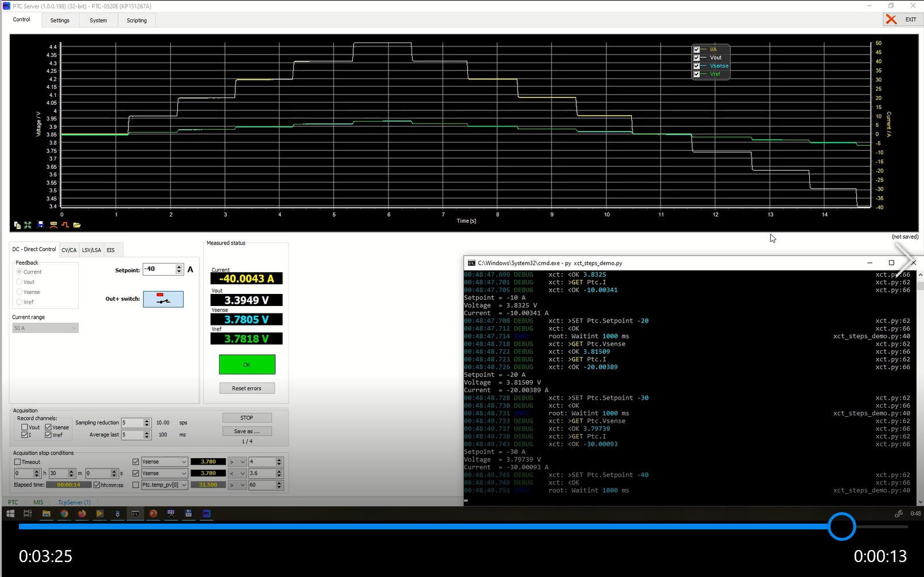
Task: Open File Explorer from the taskbar
Action: (46, 514)
